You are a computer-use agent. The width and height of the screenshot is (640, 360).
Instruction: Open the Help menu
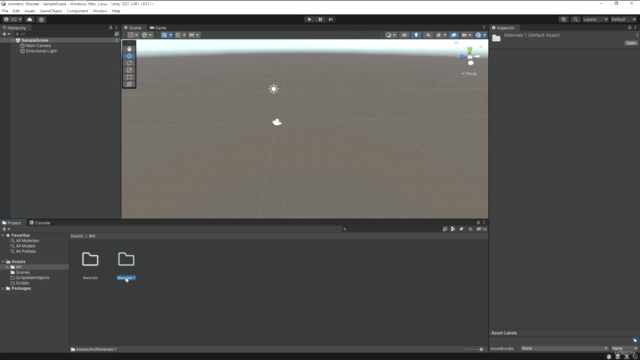[116, 11]
